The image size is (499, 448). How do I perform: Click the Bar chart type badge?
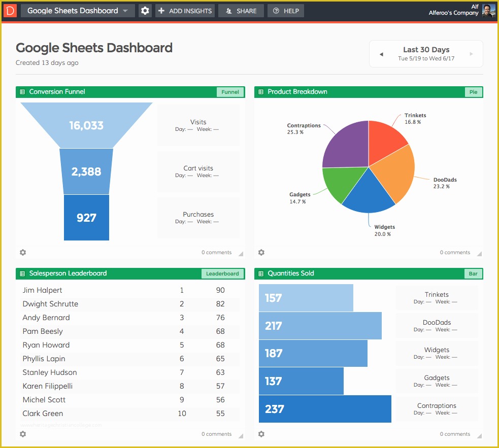(473, 273)
